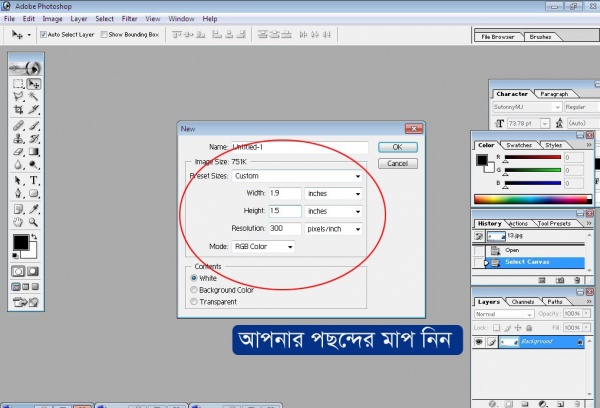The width and height of the screenshot is (600, 408).
Task: Select the Brush tool
Action: click(x=34, y=126)
